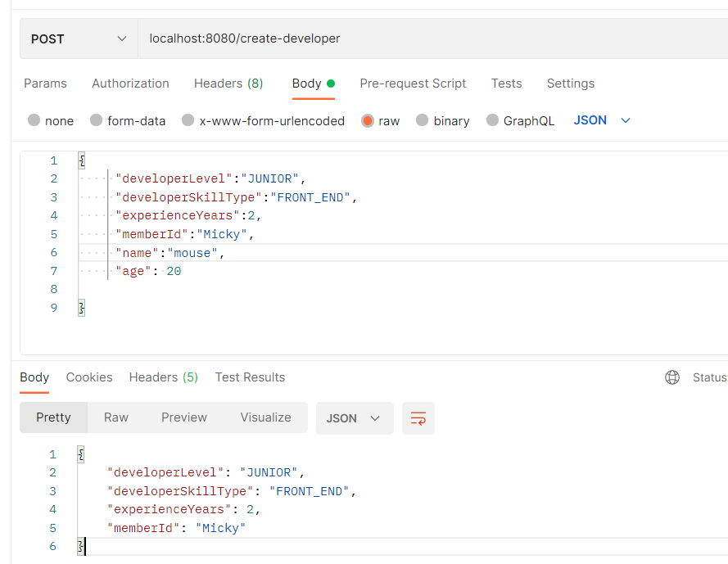Image resolution: width=728 pixels, height=564 pixels.
Task: Open the Params tab
Action: click(46, 83)
